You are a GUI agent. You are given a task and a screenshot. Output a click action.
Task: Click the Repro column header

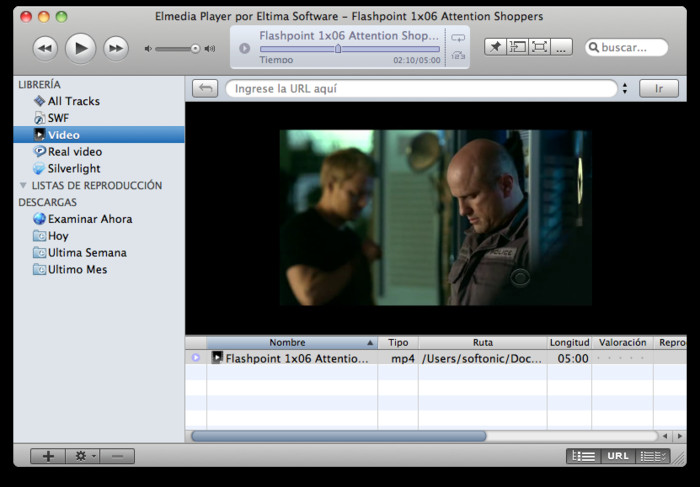click(670, 343)
